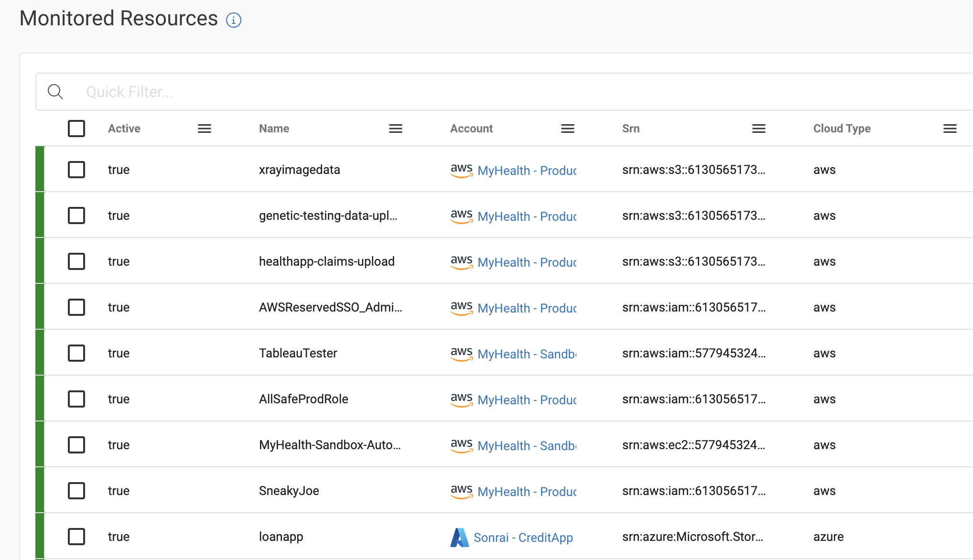Open the Account column menu
This screenshot has height=560, width=973.
click(x=568, y=129)
